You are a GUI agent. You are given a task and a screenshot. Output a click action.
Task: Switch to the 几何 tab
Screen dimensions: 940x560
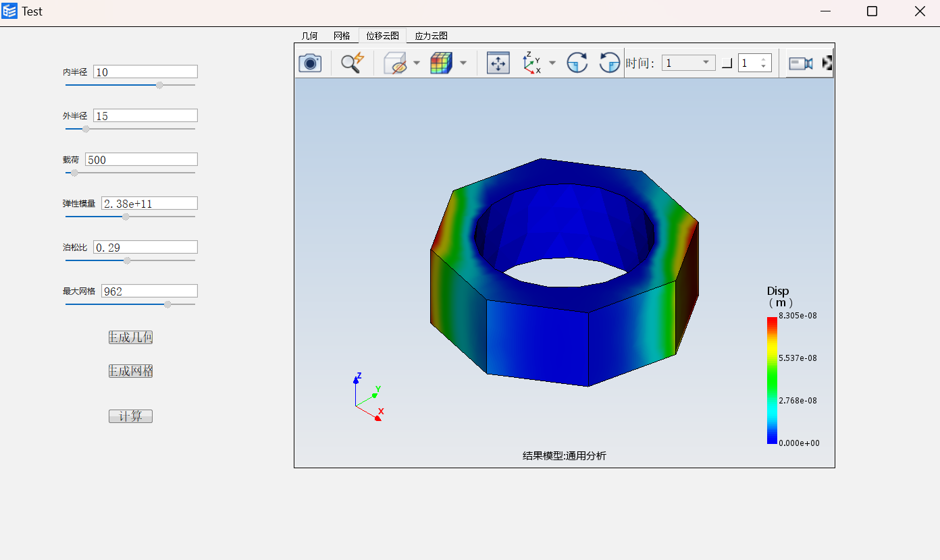point(309,36)
